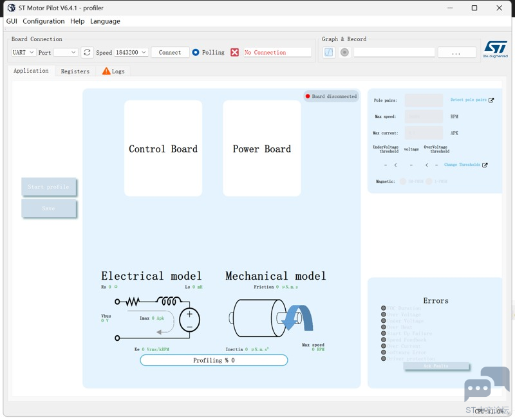
Task: Click the Max speed input field
Action: [424, 116]
